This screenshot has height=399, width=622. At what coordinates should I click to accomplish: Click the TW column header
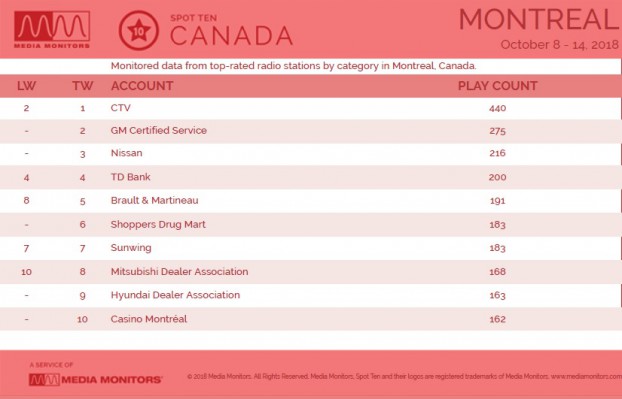[x=83, y=86]
